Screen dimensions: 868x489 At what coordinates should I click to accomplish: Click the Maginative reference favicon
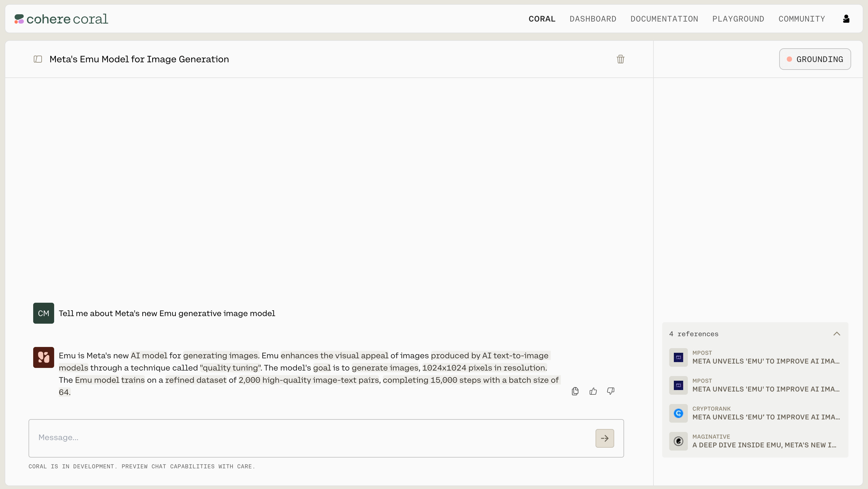pyautogui.click(x=678, y=441)
